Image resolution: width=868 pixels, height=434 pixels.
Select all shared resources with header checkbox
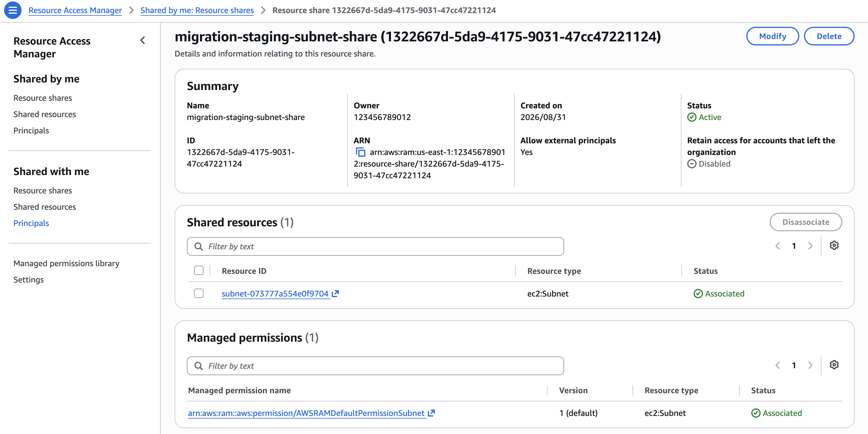click(x=199, y=271)
